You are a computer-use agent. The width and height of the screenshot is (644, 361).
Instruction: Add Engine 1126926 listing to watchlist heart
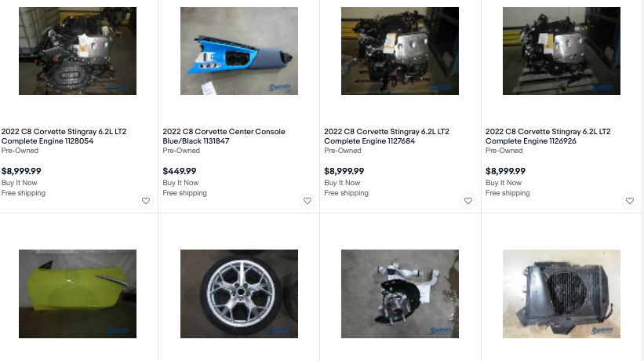(x=630, y=201)
